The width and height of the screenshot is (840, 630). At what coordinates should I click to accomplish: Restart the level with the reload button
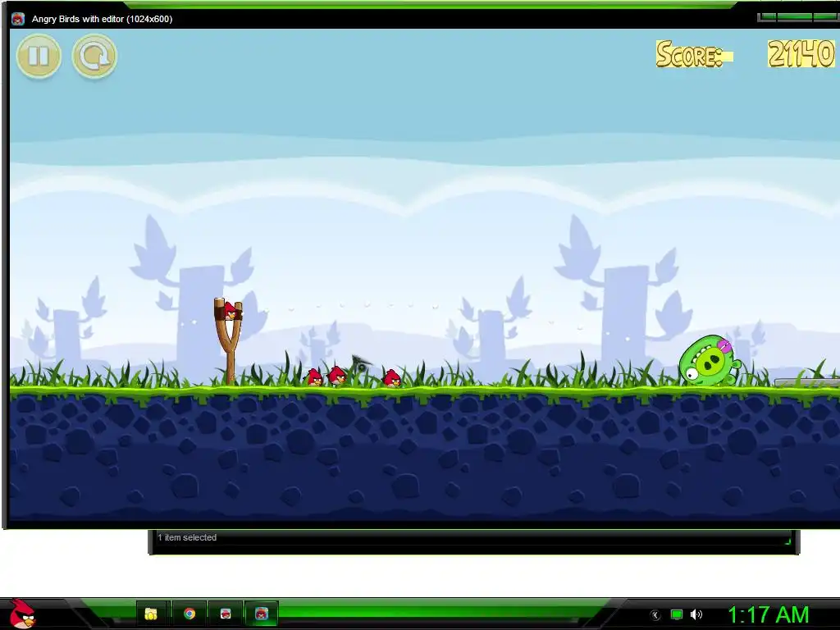coord(95,56)
